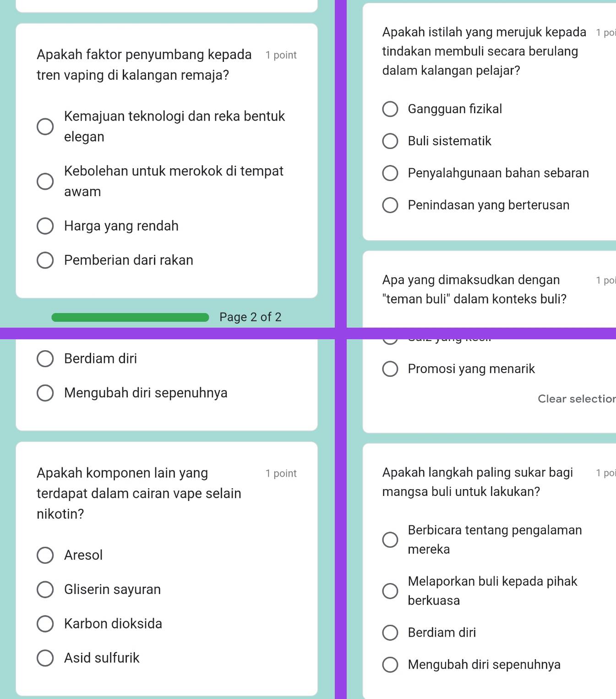Viewport: 616px width, 699px height.
Task: Select "Berdiam diri" in left panel
Action: coord(45,359)
